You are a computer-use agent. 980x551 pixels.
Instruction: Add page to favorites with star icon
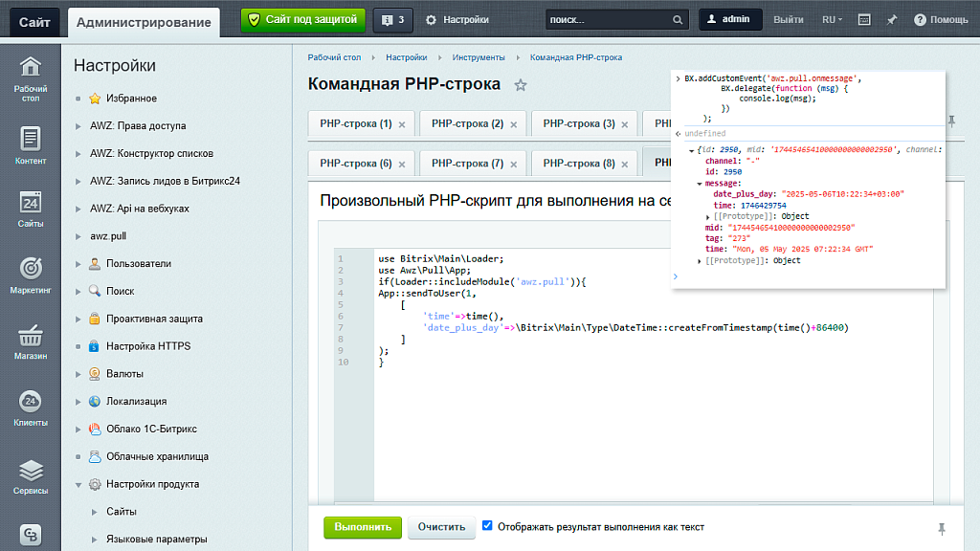[521, 85]
